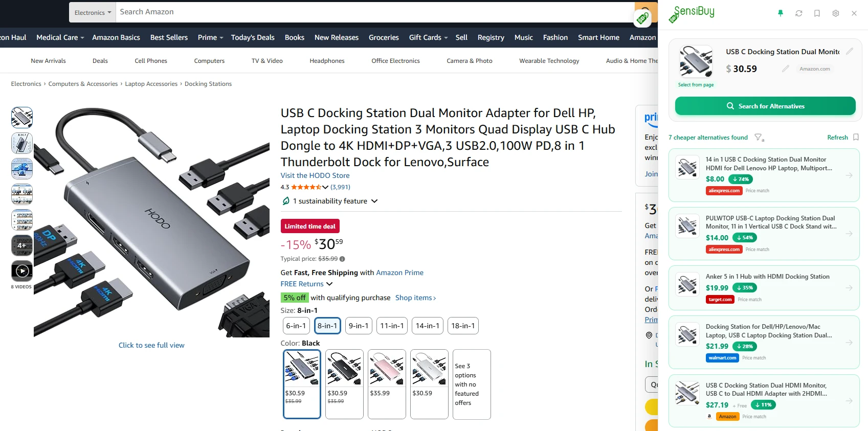Click Amazon Prime link in shipping line
This screenshot has height=431, width=868.
click(399, 273)
